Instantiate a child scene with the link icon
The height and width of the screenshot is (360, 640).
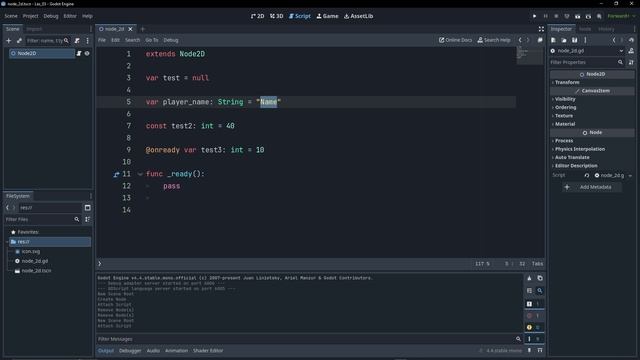tap(19, 41)
